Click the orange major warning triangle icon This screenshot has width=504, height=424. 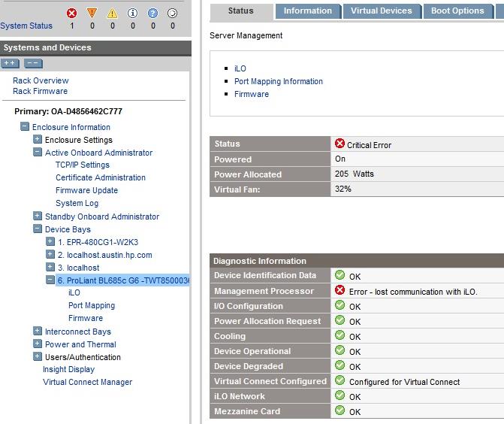click(x=92, y=13)
